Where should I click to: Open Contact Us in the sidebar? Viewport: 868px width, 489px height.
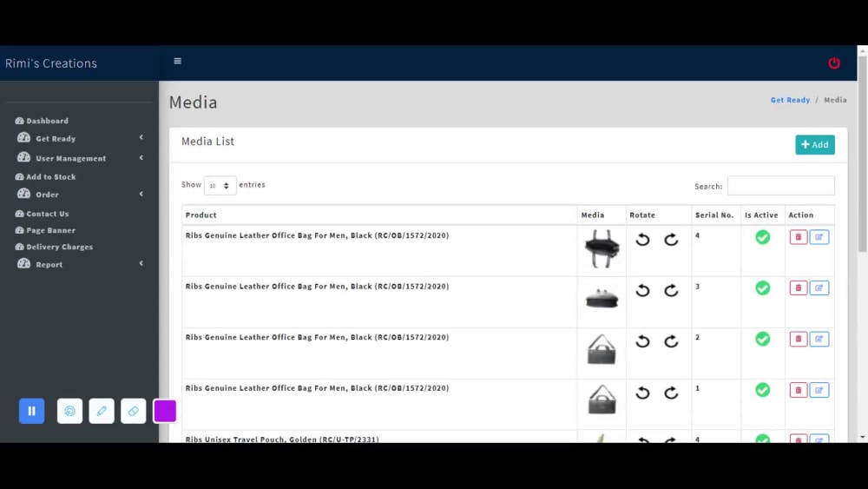42,214
